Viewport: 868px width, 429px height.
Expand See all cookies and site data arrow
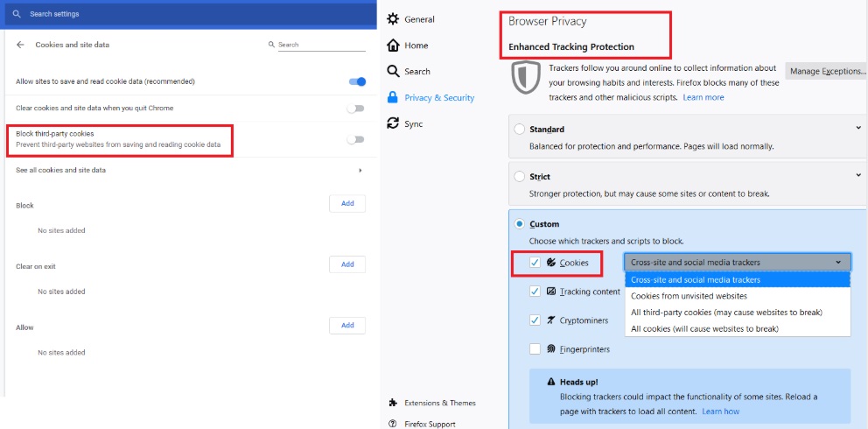[360, 171]
